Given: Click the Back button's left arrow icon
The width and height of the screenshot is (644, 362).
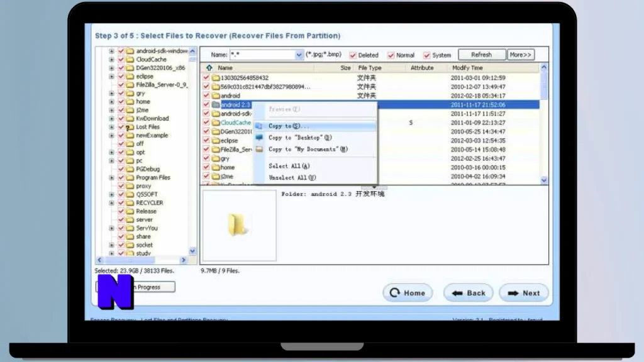Looking at the screenshot, I should click(457, 293).
